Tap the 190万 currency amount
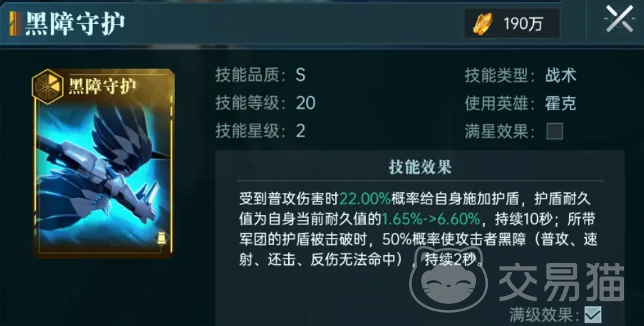The width and height of the screenshot is (644, 326). [523, 24]
